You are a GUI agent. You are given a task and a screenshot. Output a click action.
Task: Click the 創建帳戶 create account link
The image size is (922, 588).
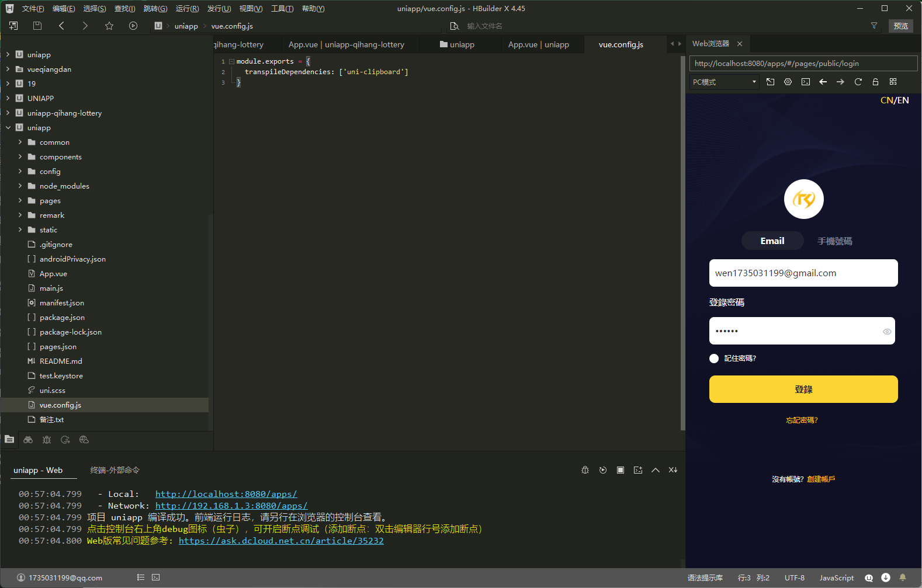821,479
